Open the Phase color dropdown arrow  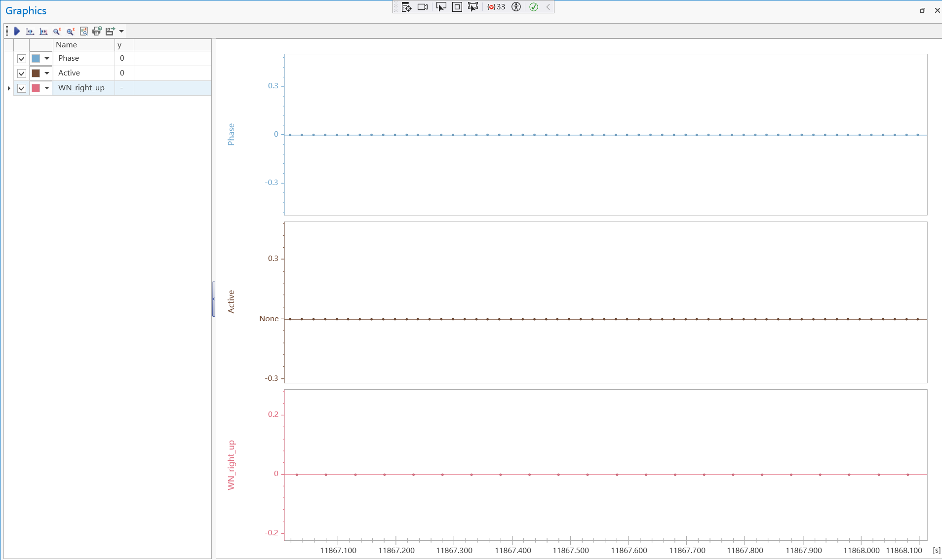[x=47, y=59]
